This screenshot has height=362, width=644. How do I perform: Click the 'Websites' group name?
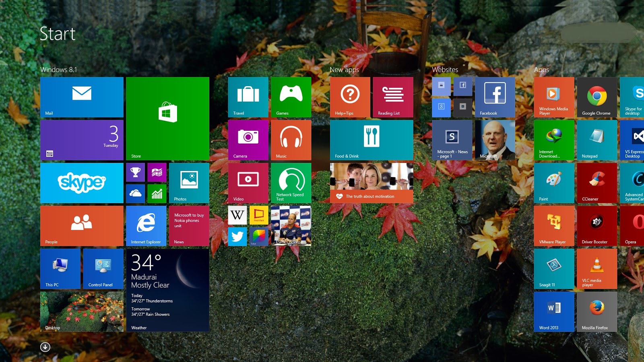click(x=445, y=70)
